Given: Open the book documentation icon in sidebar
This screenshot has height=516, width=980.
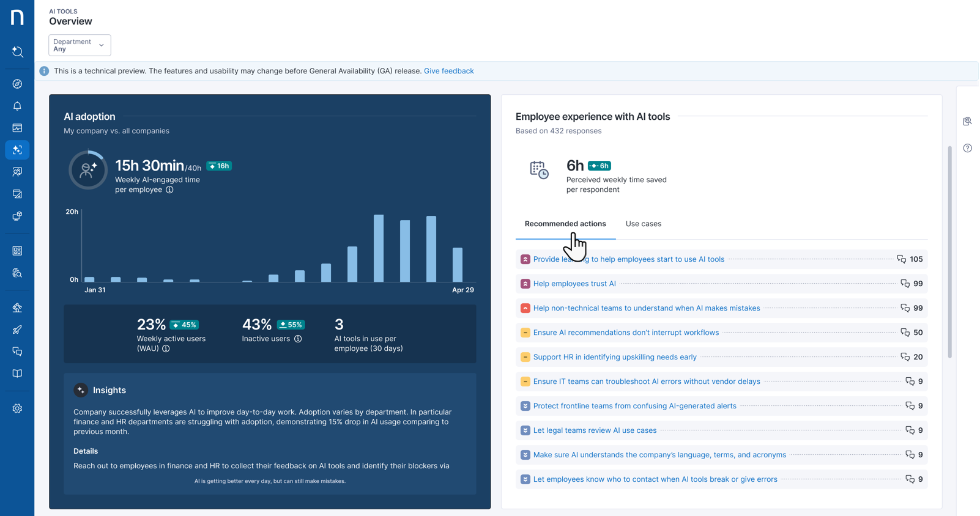Looking at the screenshot, I should tap(17, 374).
